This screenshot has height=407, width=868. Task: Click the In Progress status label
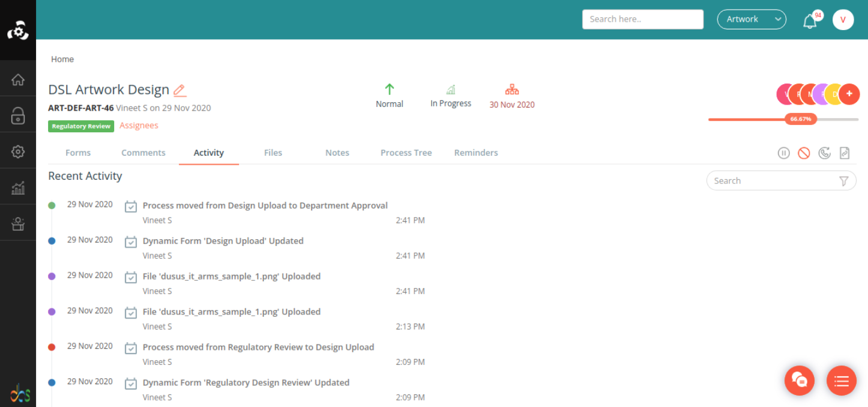(451, 103)
